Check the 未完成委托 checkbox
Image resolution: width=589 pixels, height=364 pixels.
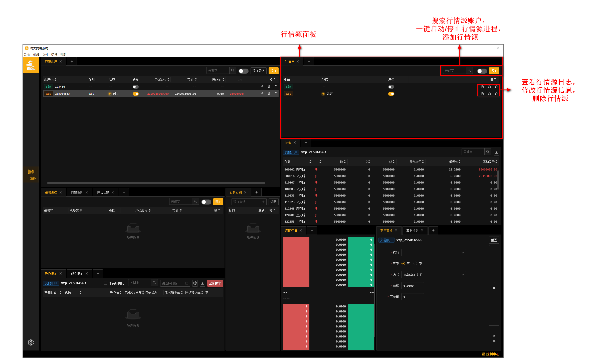point(105,283)
